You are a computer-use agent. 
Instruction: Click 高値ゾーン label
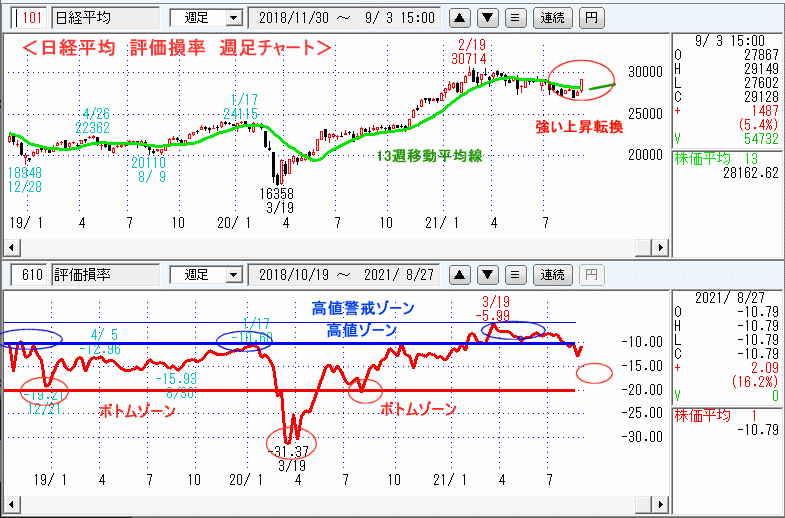click(362, 330)
